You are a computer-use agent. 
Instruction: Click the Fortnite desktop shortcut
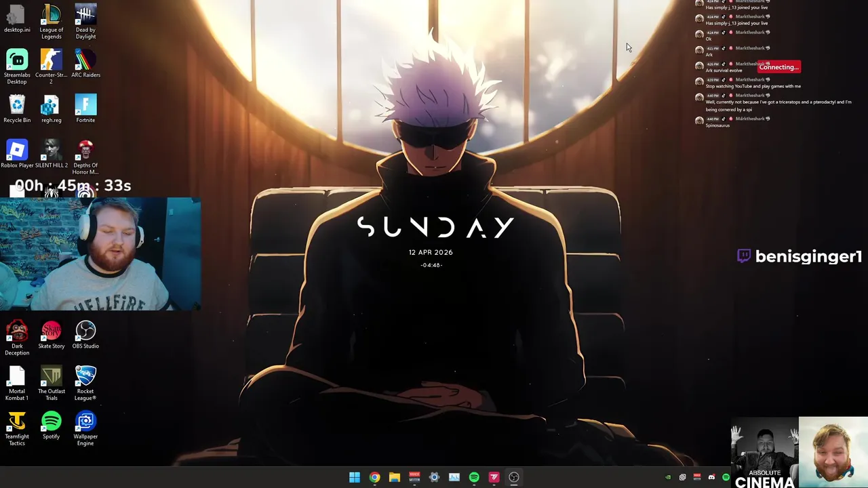pyautogui.click(x=85, y=108)
